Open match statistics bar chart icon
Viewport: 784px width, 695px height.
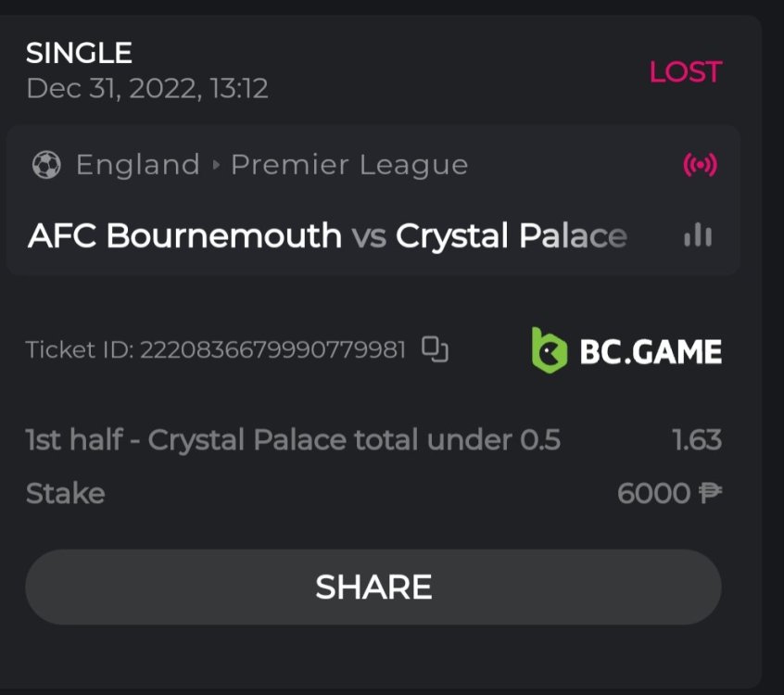pyautogui.click(x=698, y=235)
